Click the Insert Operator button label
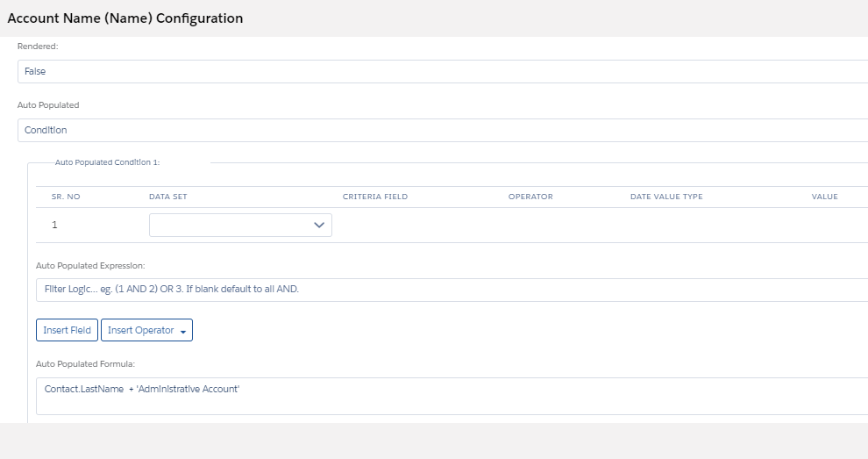Image resolution: width=868 pixels, height=459 pixels. click(140, 331)
